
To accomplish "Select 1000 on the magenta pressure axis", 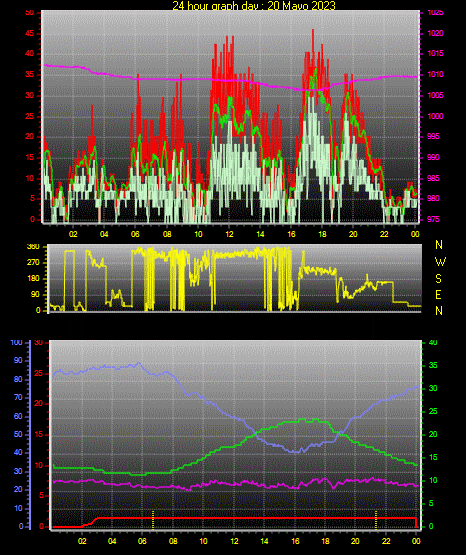I will (436, 116).
